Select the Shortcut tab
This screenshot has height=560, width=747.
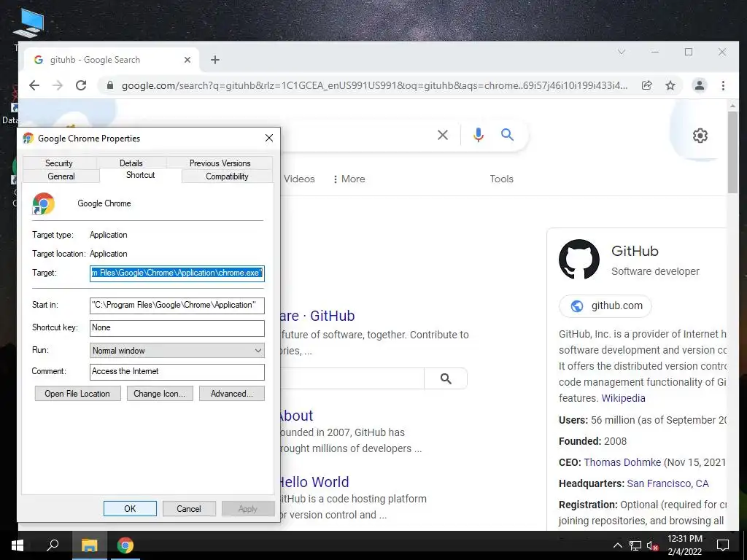click(x=141, y=175)
